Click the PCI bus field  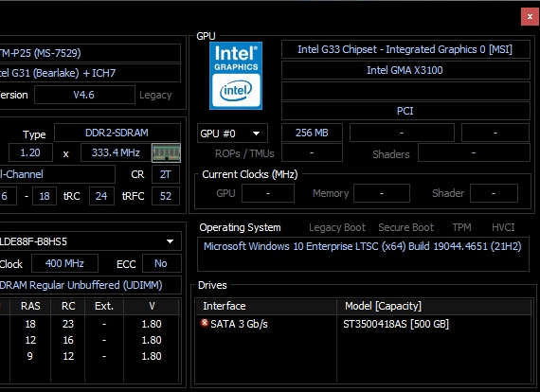[x=405, y=111]
